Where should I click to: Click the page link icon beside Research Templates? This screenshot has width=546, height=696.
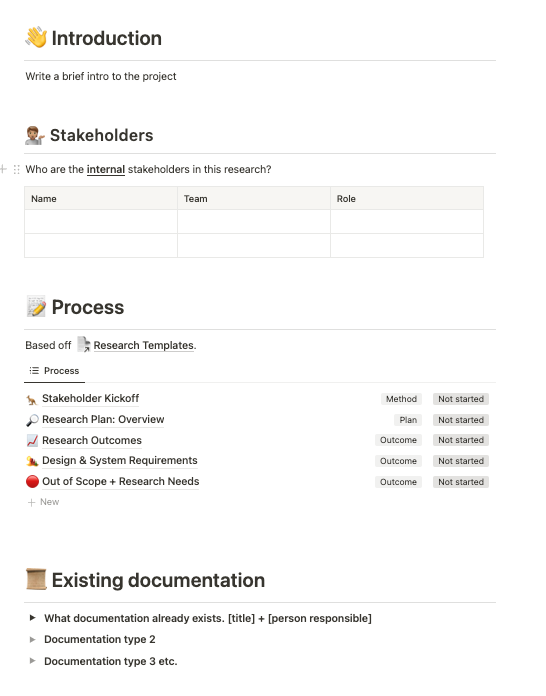point(84,344)
